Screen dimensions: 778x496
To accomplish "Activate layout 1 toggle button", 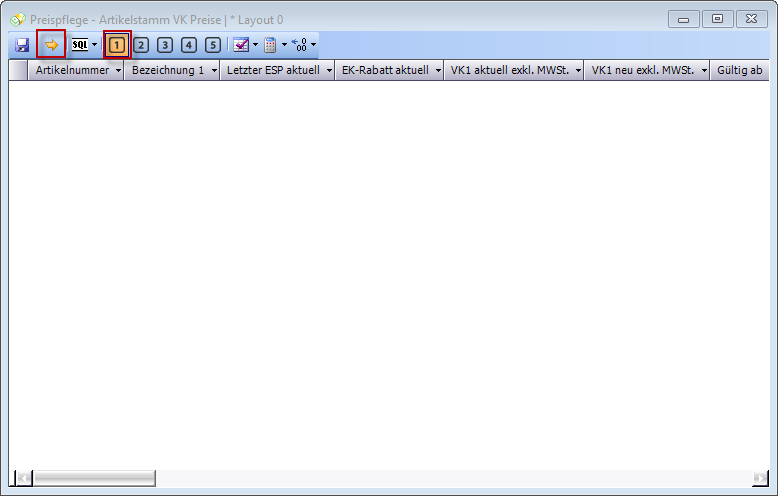I will point(117,45).
